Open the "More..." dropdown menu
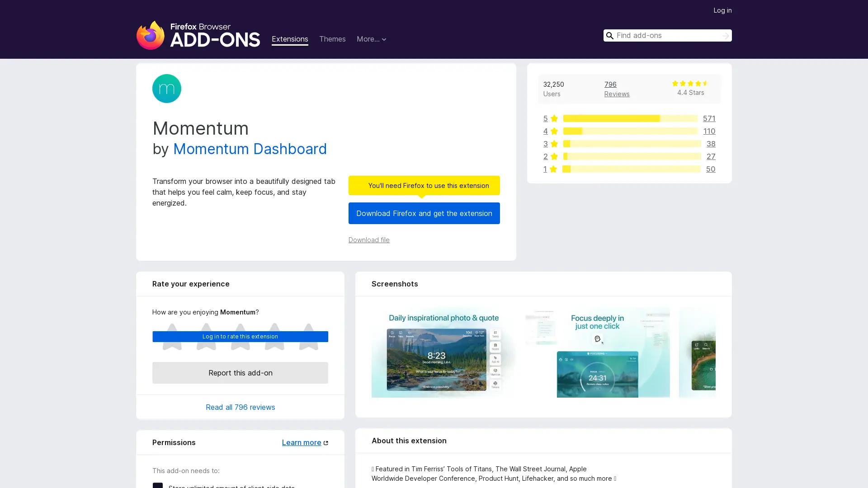Image resolution: width=868 pixels, height=488 pixels. (x=371, y=39)
